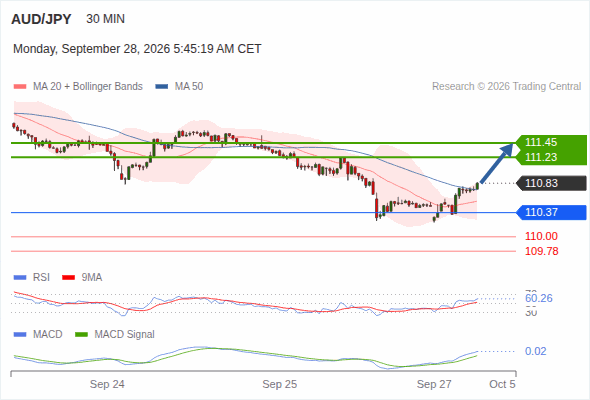Click the Sep 25 date axis label
The width and height of the screenshot is (590, 400).
coord(280,384)
